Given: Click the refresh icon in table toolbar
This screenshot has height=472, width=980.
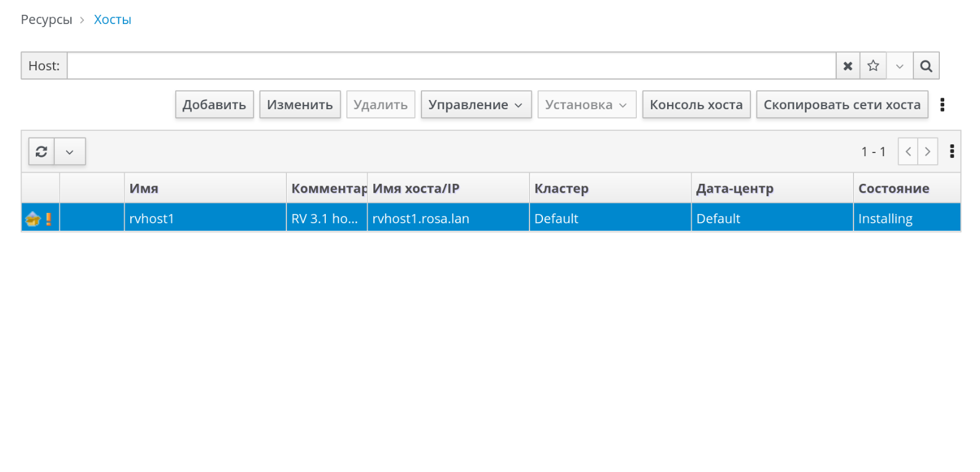Looking at the screenshot, I should (41, 152).
